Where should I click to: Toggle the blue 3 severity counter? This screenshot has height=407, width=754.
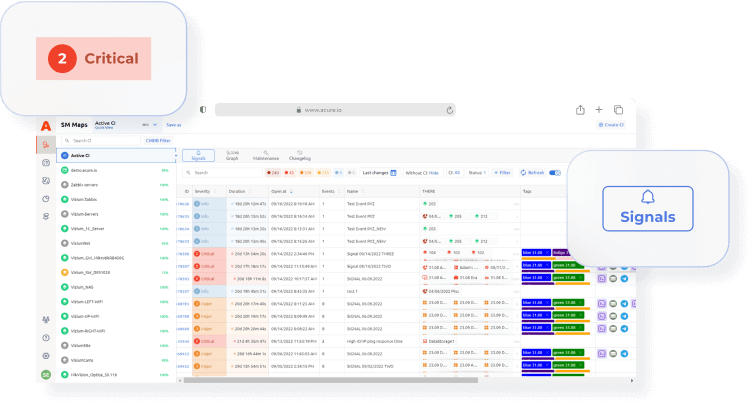[339, 173]
